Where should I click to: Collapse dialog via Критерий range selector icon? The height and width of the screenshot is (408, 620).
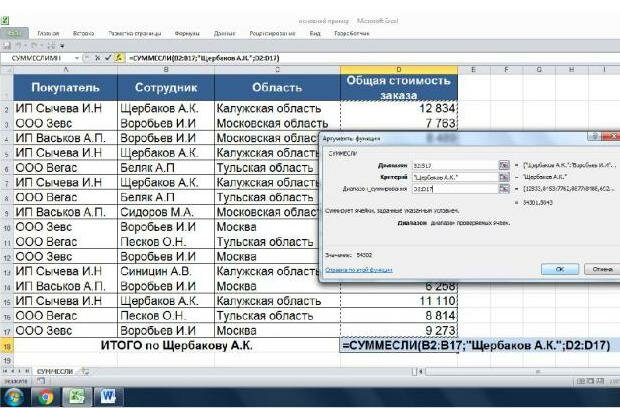[504, 177]
